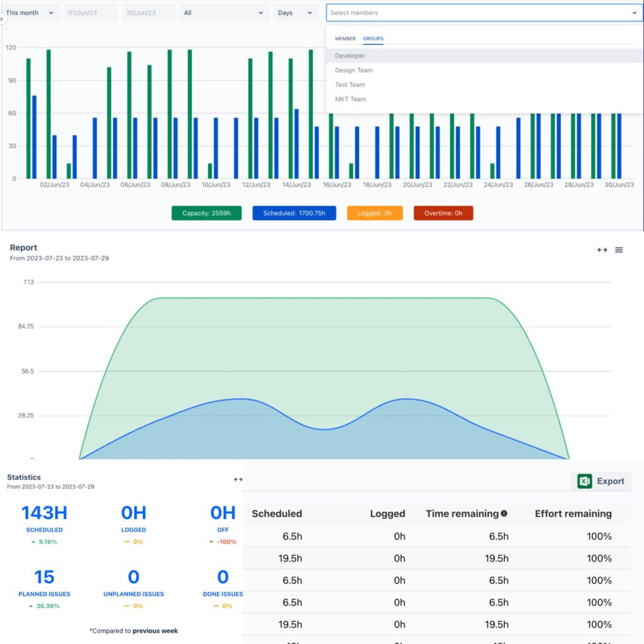This screenshot has width=644, height=644.
Task: Toggle the orange Logged series visibility
Action: (x=374, y=213)
